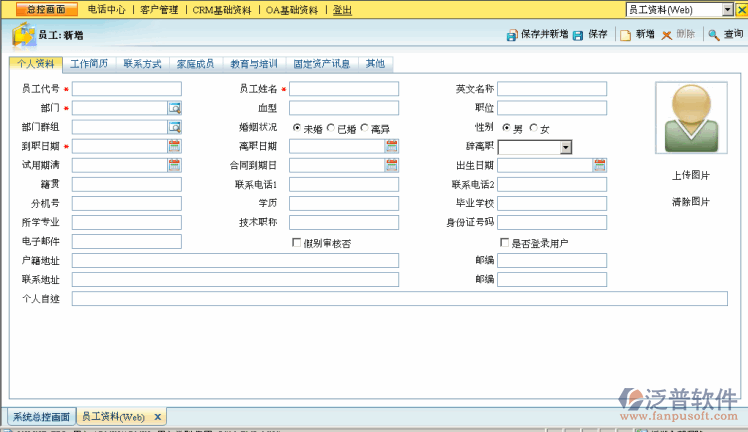This screenshot has width=748, height=432.
Task: Click the employee avatar photo placeholder
Action: 691,118
